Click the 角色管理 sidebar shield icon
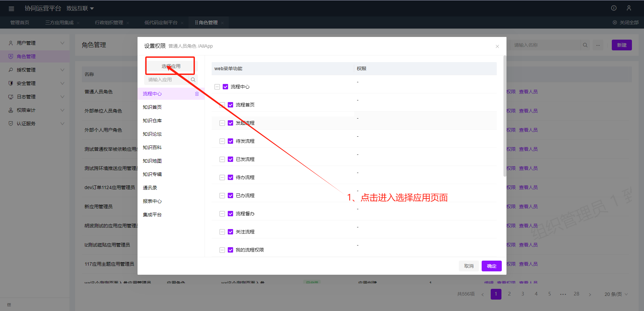644x311 pixels. (x=11, y=56)
